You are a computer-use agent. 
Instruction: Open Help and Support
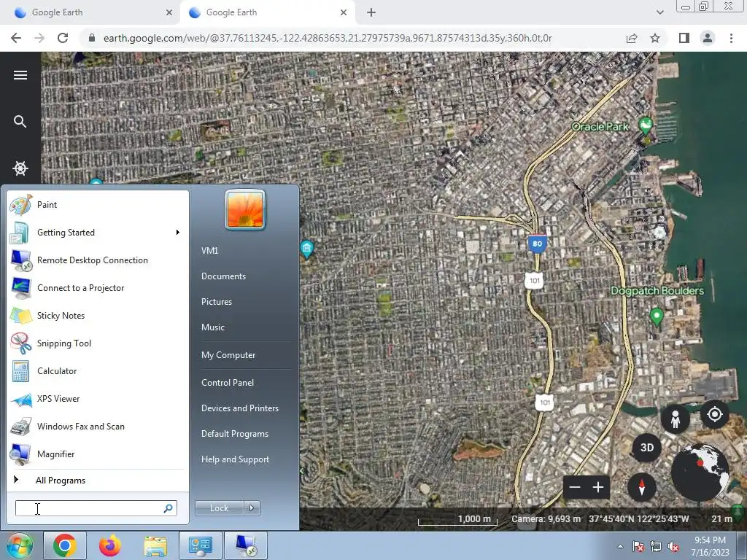point(235,459)
